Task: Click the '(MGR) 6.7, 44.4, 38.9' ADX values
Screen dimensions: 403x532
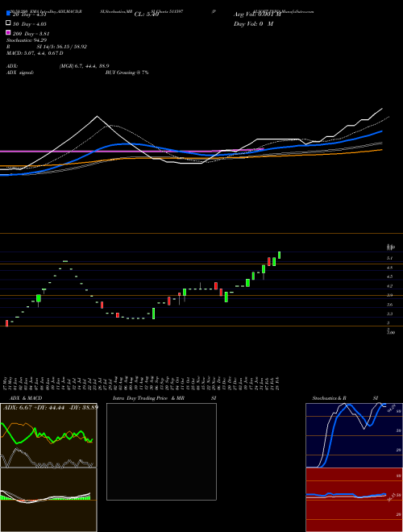Action: [85, 66]
